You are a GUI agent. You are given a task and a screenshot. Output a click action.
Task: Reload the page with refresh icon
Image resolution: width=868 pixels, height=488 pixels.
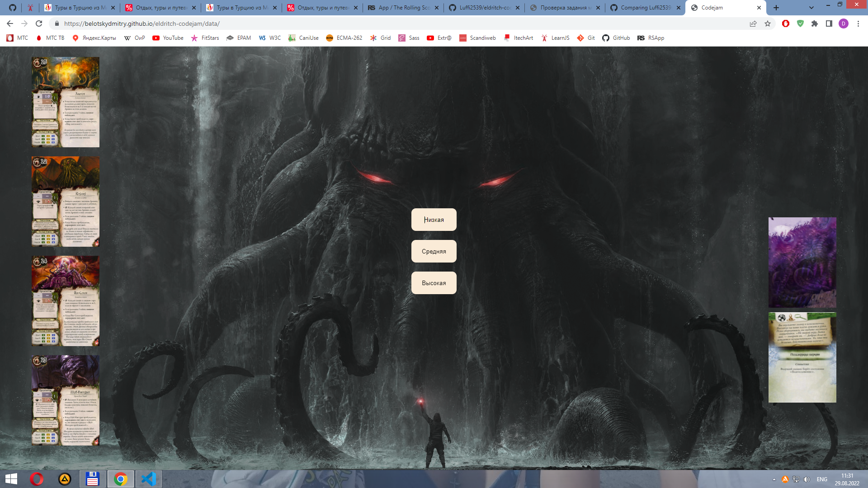click(x=39, y=23)
